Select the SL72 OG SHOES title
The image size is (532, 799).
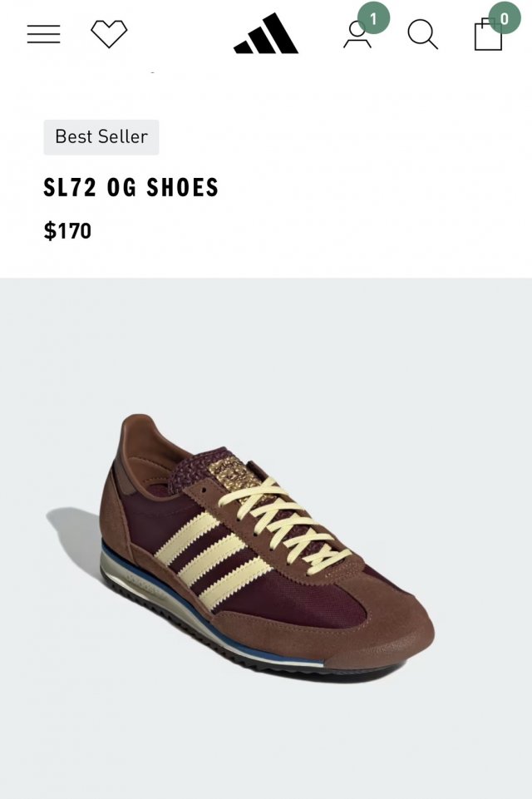131,188
